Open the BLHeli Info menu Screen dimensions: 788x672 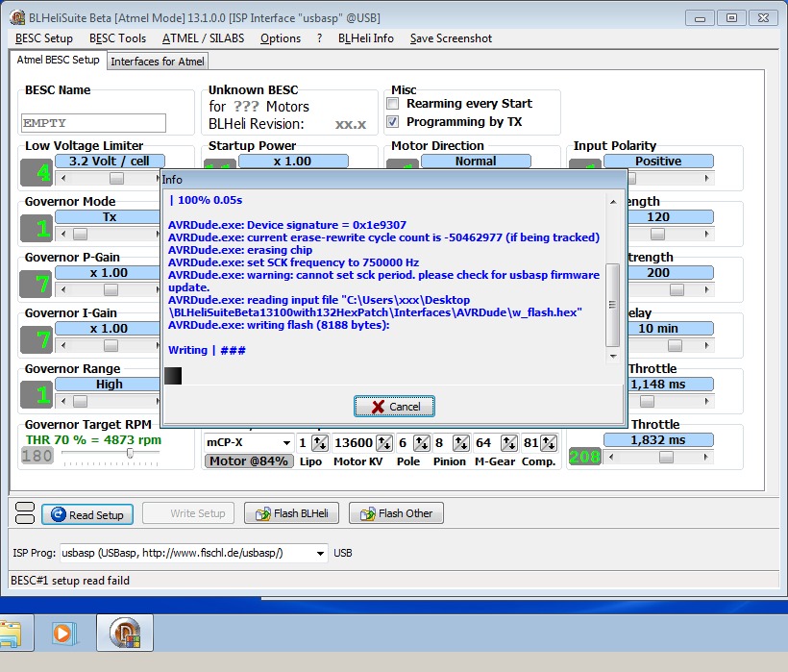click(x=365, y=38)
